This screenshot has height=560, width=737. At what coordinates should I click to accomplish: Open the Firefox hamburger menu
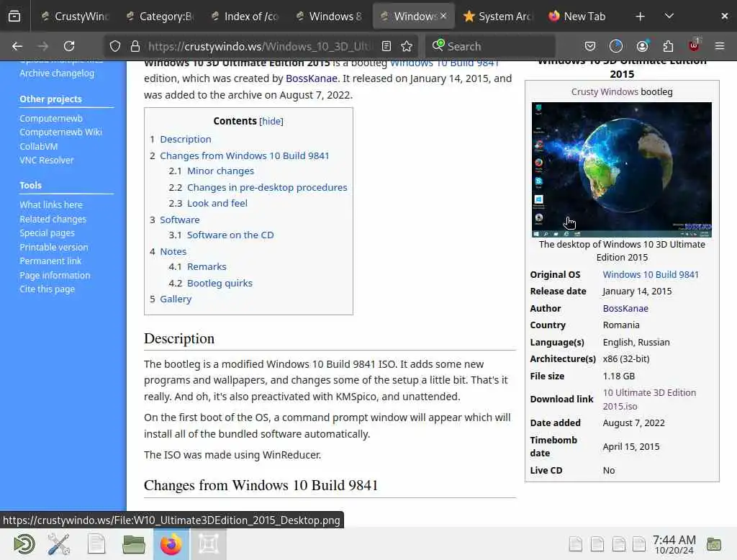point(720,46)
